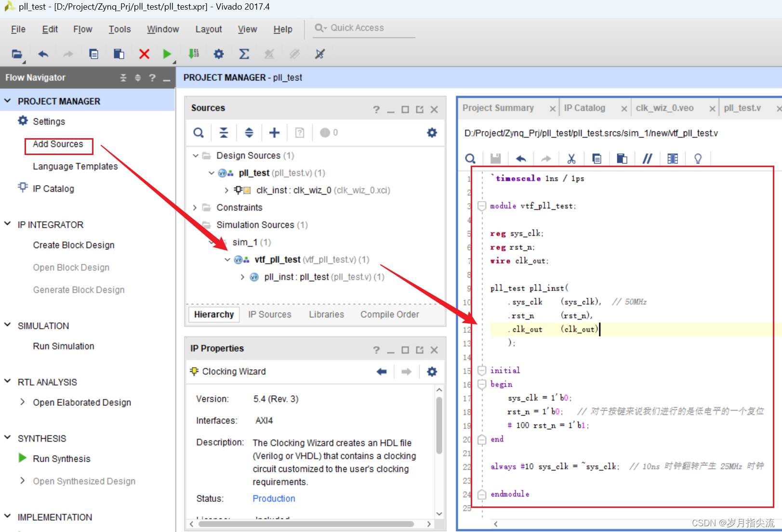Click the main toolbar copy icon
Image resolution: width=782 pixels, height=532 pixels.
93,54
